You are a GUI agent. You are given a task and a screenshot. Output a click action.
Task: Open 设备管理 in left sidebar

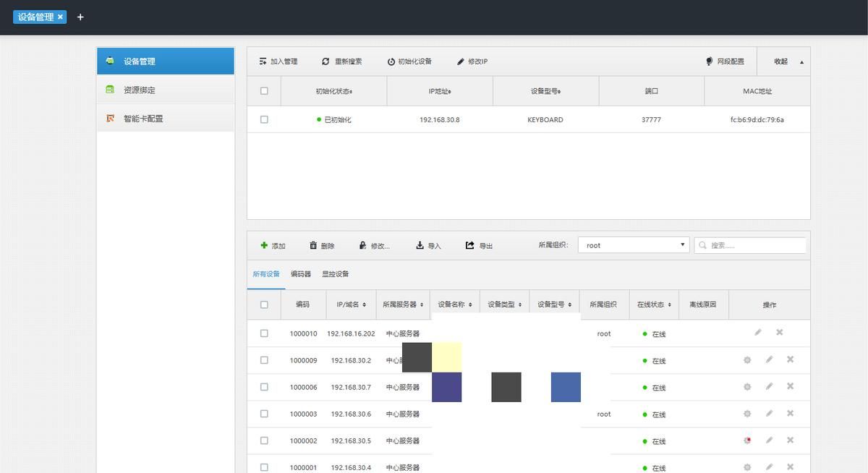pyautogui.click(x=166, y=61)
